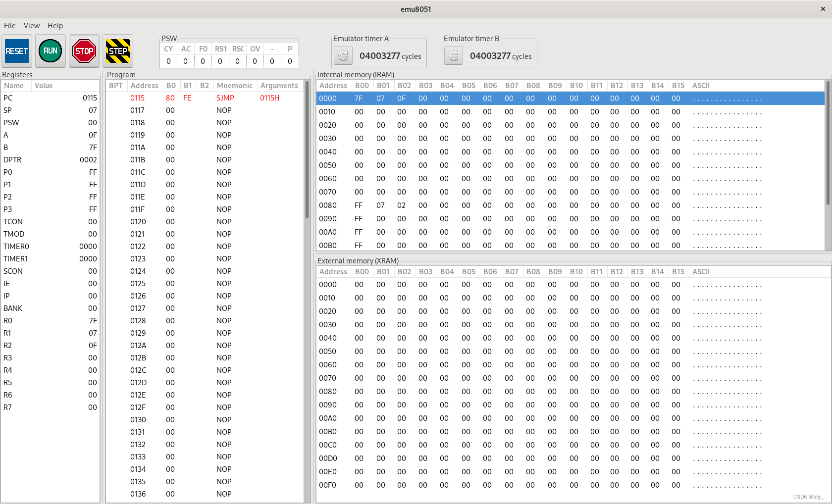
Task: Select the SP register row
Action: 50,110
